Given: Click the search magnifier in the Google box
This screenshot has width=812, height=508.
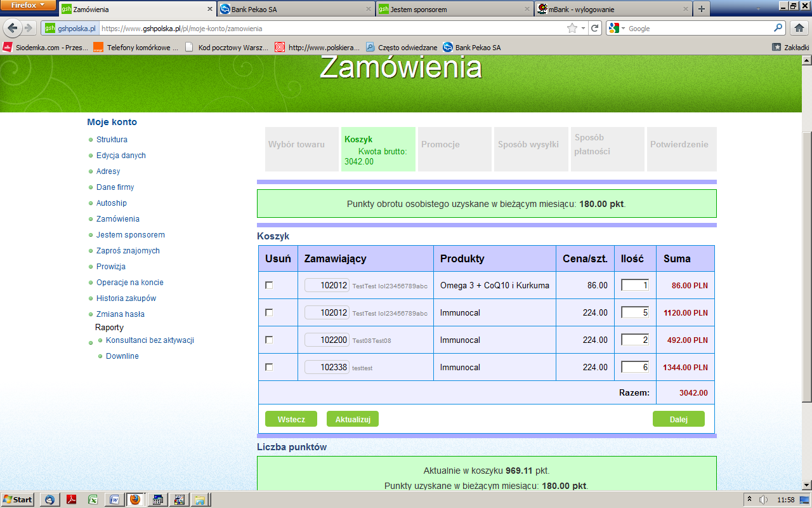Looking at the screenshot, I should click(778, 28).
